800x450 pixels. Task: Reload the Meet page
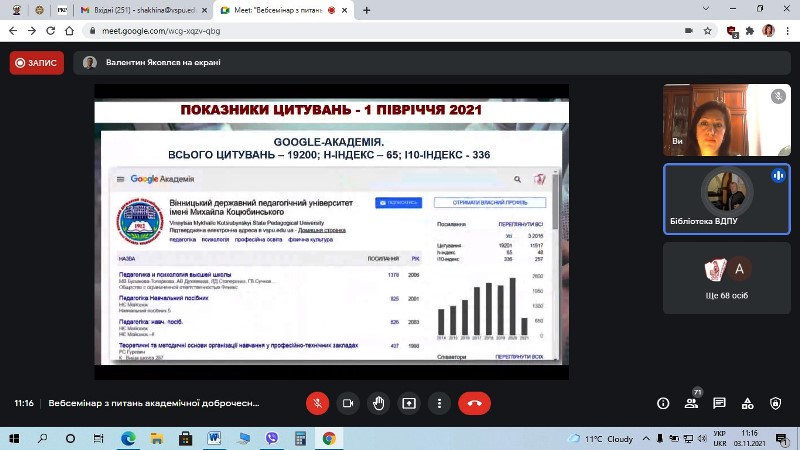pos(51,31)
